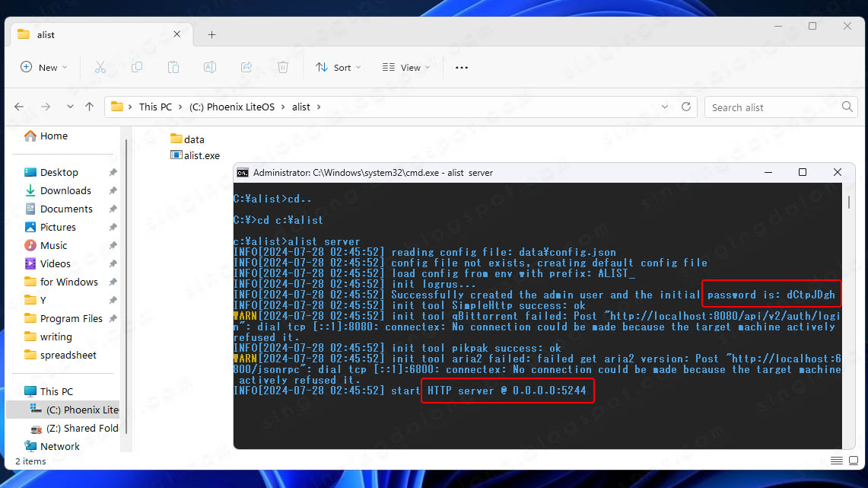Unpin Videos pin icon
Screen dimensions: 868x488
pos(113,263)
